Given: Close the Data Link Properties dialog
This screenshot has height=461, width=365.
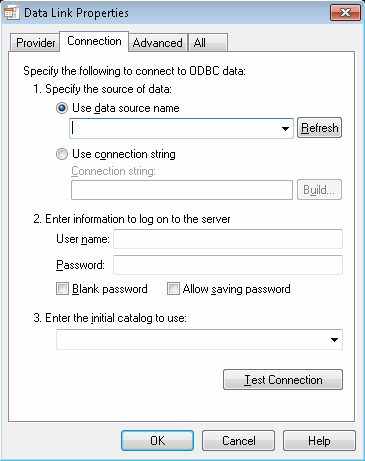Looking at the screenshot, I should [345, 13].
